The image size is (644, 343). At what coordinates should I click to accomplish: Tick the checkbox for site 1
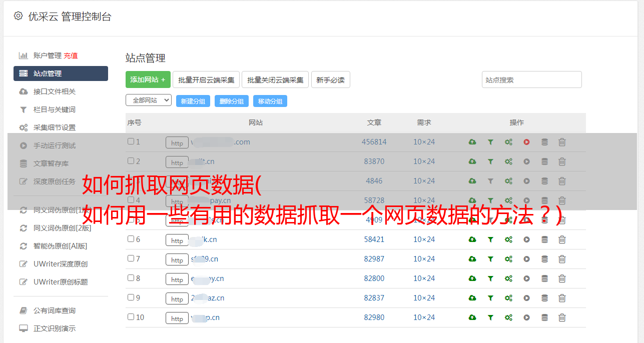pyautogui.click(x=131, y=141)
